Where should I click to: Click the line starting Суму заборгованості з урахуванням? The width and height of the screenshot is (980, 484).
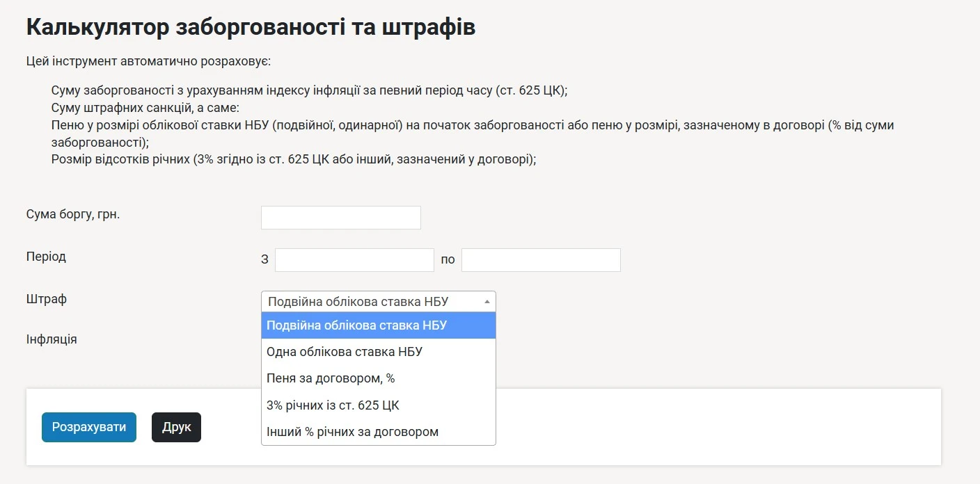[x=310, y=91]
